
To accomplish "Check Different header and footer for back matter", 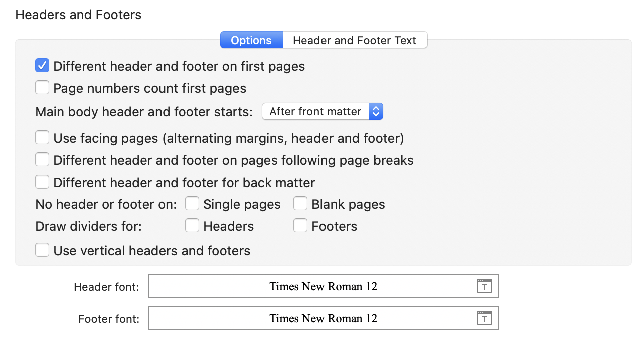I will coord(42,182).
